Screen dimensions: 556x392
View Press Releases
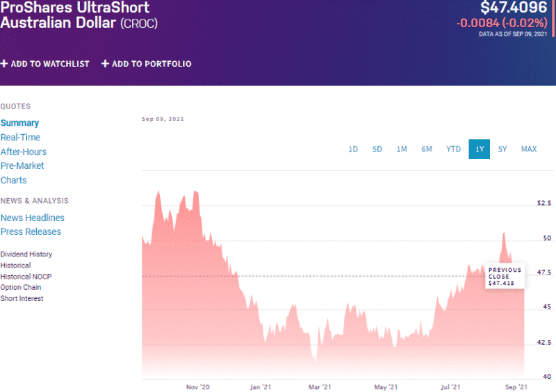point(31,231)
